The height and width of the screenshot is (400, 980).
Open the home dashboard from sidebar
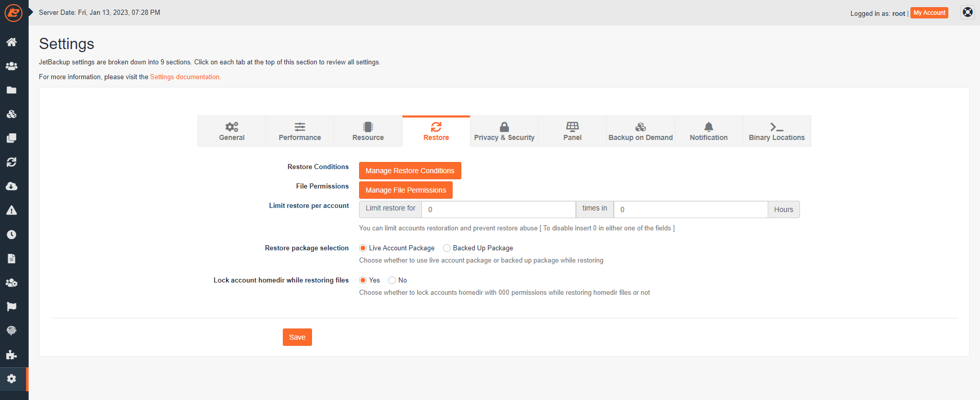point(11,42)
